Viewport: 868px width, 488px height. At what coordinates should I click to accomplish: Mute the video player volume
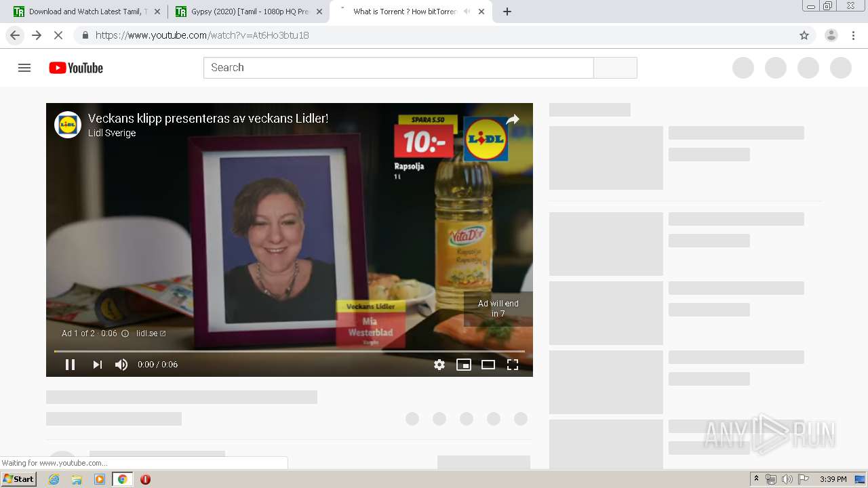[x=121, y=365]
